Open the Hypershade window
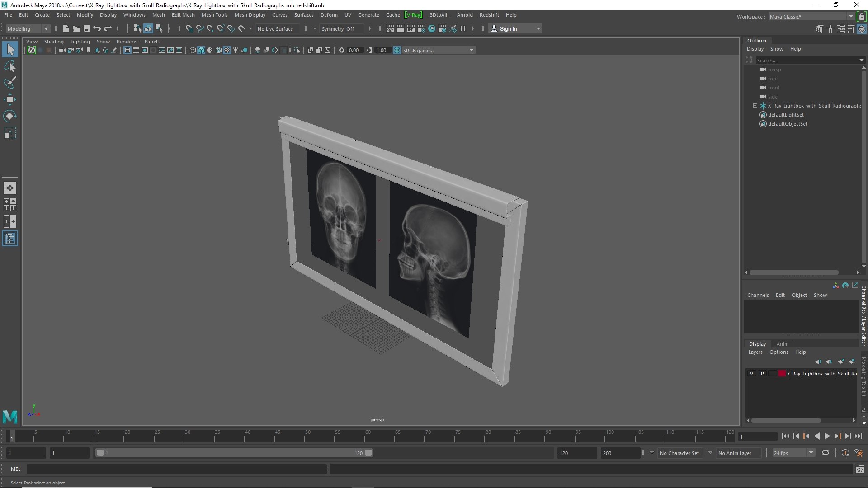868x488 pixels. pyautogui.click(x=432, y=28)
